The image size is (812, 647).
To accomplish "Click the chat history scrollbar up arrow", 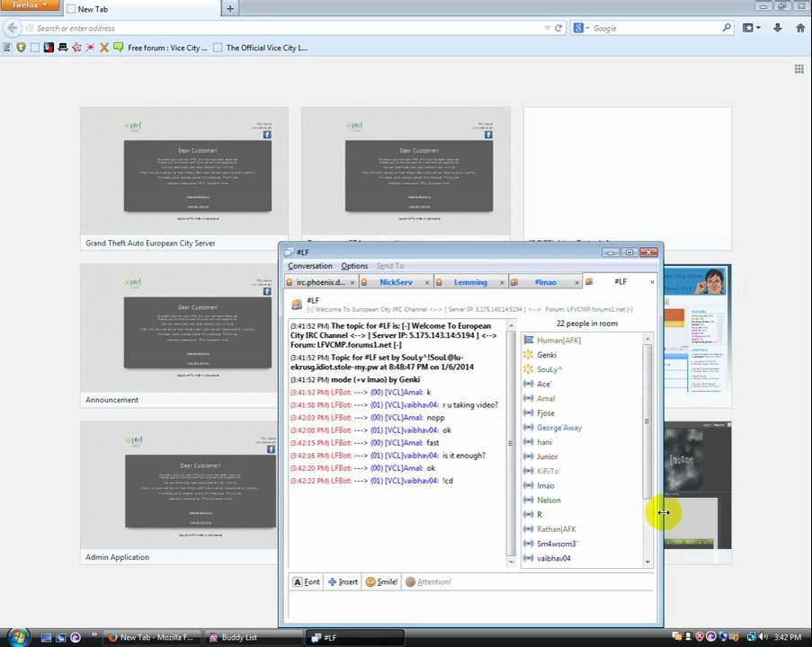I will point(511,325).
